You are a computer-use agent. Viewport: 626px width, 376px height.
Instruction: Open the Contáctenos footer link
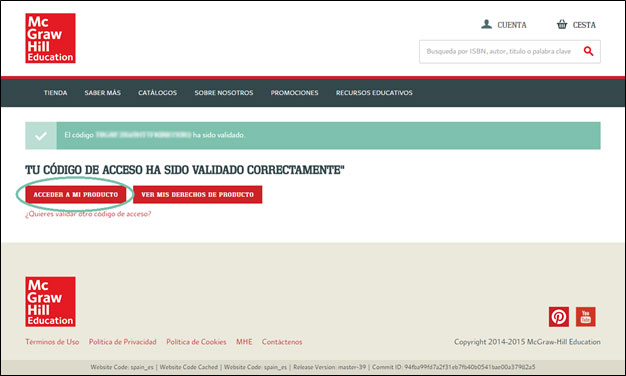(x=282, y=342)
